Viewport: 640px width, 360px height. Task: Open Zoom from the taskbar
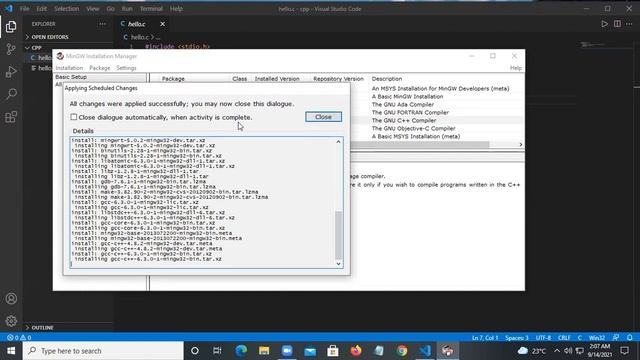(287, 351)
